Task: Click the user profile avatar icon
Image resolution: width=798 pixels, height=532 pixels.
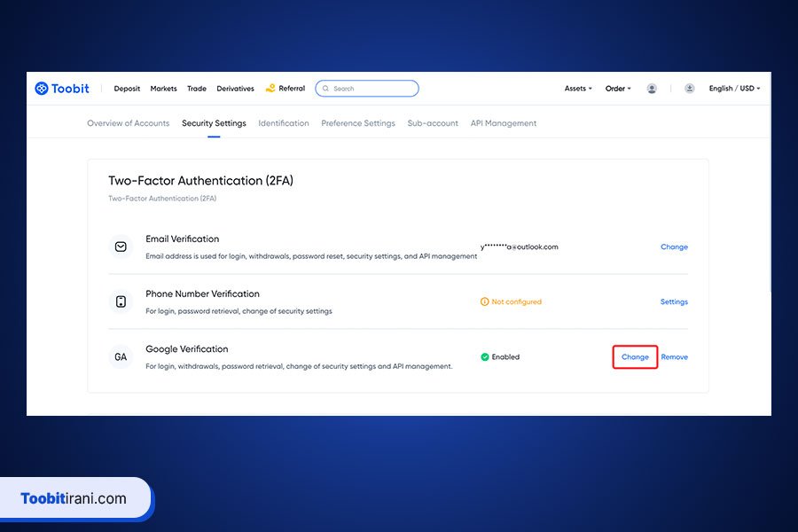Action: [652, 89]
